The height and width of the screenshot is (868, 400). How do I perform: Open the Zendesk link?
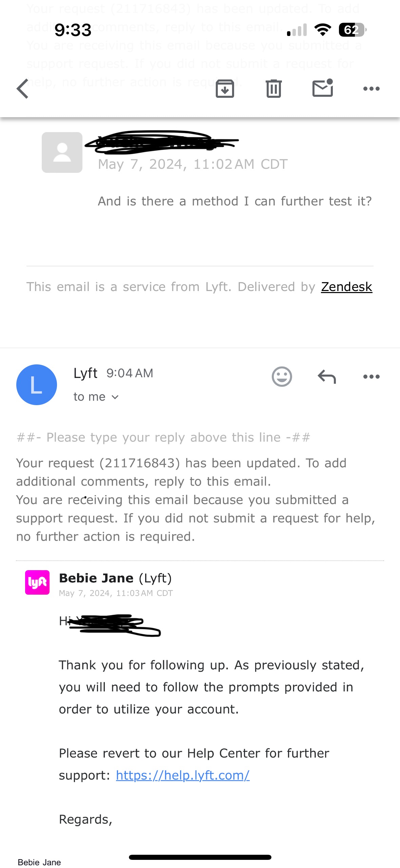pyautogui.click(x=346, y=287)
